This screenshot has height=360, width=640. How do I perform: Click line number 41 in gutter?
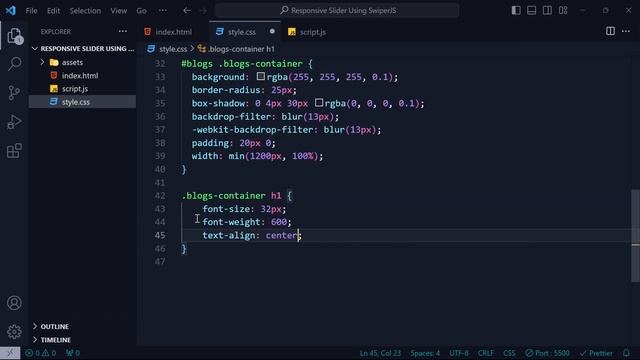pos(160,182)
